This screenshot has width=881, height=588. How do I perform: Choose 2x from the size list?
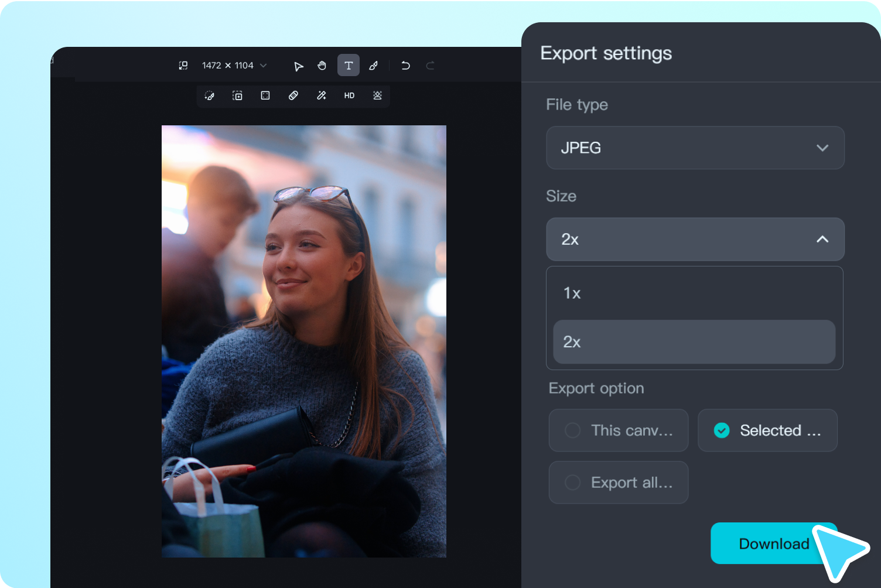pyautogui.click(x=694, y=342)
